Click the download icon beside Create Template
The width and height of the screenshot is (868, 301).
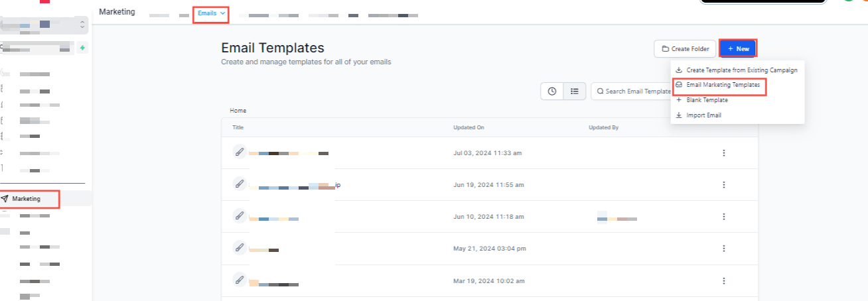(x=679, y=70)
